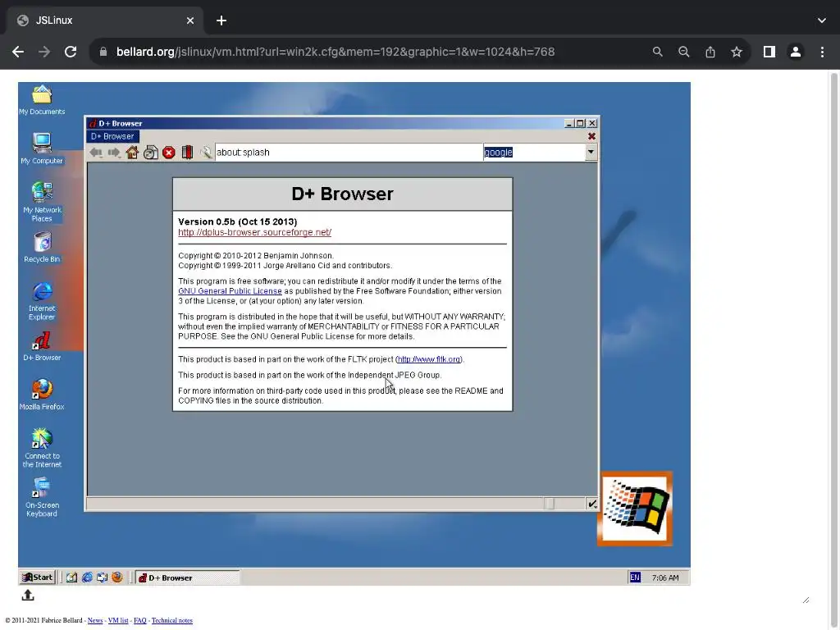Click Show Desktop quick launch icon
Viewport: 840px width, 630px height.
72,577
